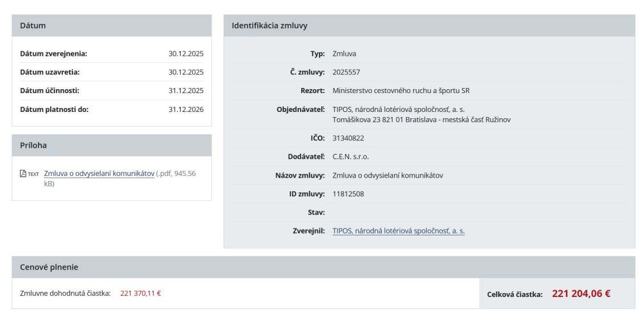Open the Zmluva o odvysielaní komunikátov attachment link
644x317 pixels.
click(x=99, y=174)
